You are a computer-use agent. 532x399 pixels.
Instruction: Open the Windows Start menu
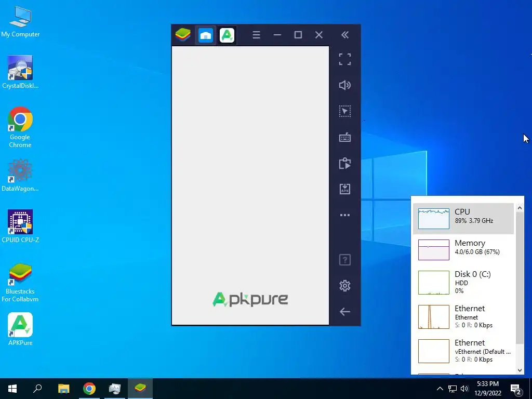pos(12,389)
